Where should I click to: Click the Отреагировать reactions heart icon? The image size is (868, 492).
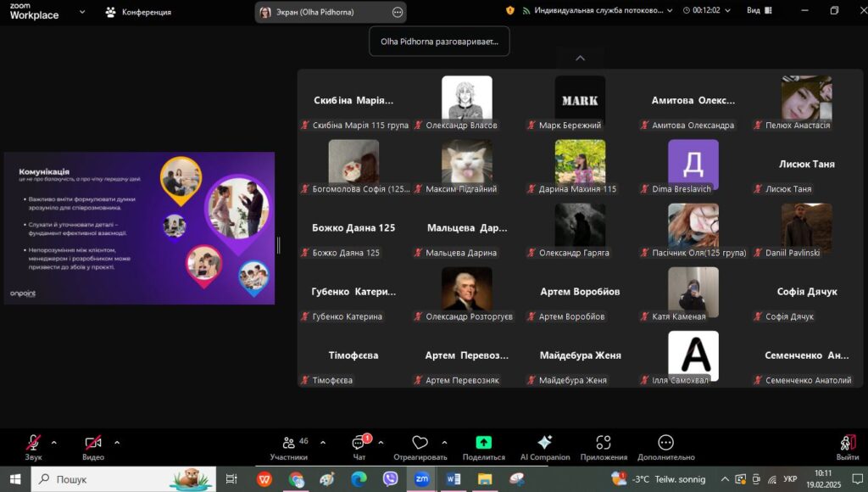(420, 443)
